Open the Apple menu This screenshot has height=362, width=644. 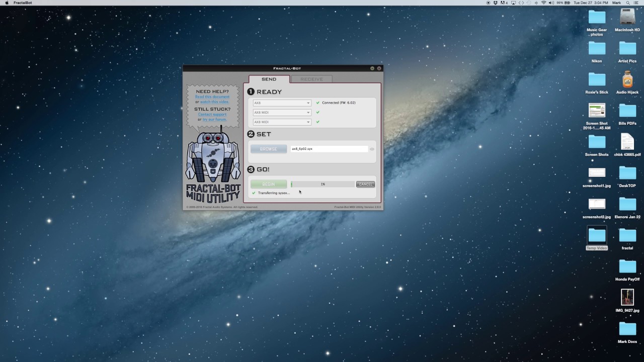click(x=7, y=3)
